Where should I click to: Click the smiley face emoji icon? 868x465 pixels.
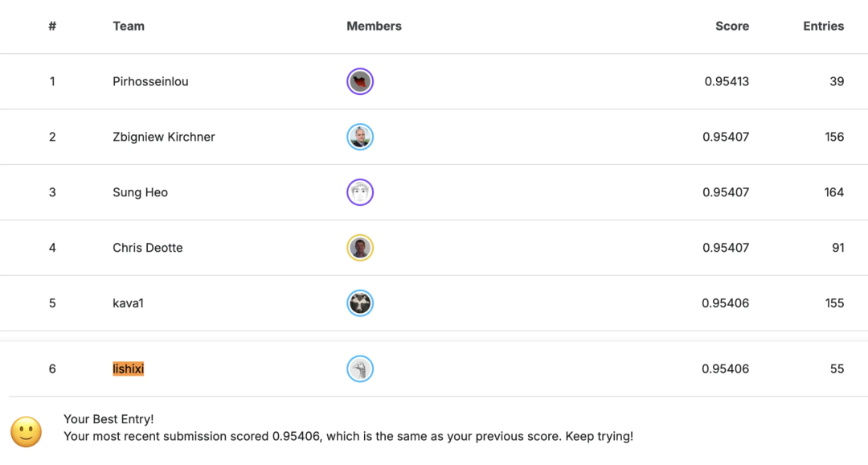click(x=26, y=432)
